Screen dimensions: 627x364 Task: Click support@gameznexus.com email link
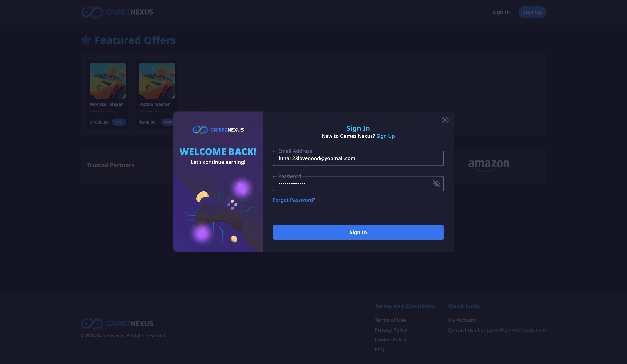pyautogui.click(x=513, y=330)
